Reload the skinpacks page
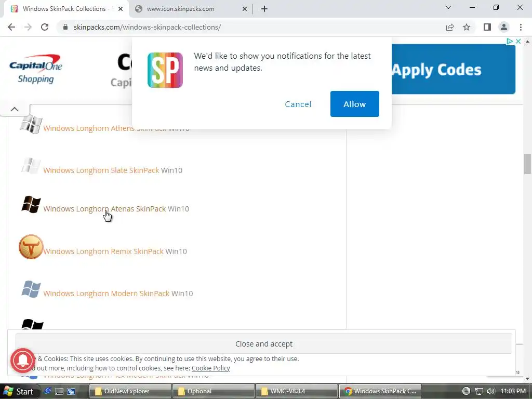The width and height of the screenshot is (532, 399). coord(45,27)
